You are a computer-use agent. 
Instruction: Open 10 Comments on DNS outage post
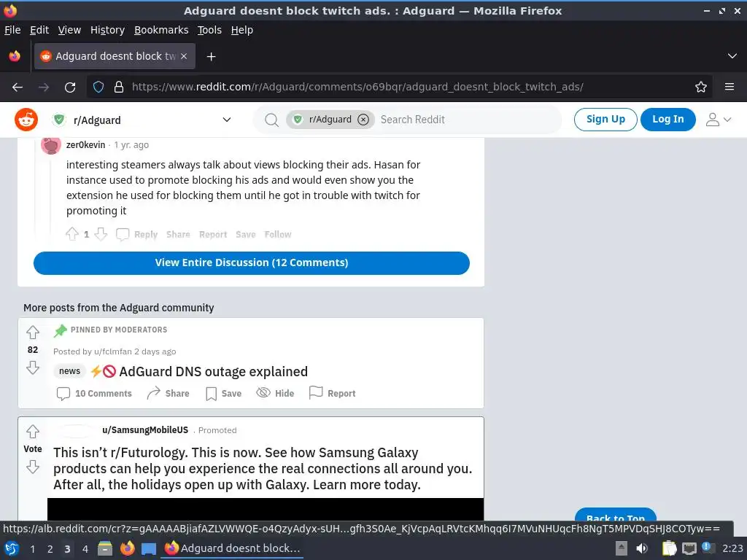point(94,393)
